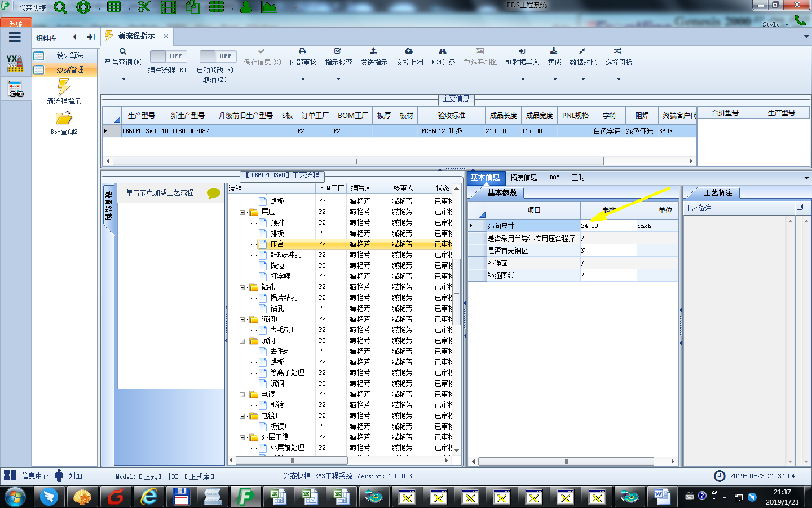Collapse the 层压 tree node

point(242,212)
